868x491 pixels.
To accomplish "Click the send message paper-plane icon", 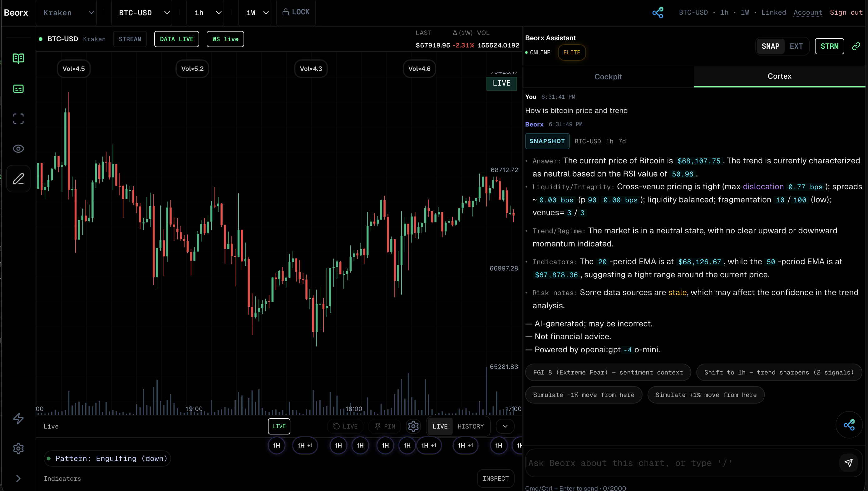I will point(848,463).
